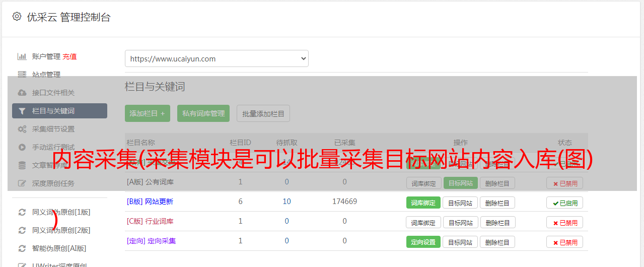
Task: Click 词库绑定 in the 行业词库 row
Action: point(423,223)
